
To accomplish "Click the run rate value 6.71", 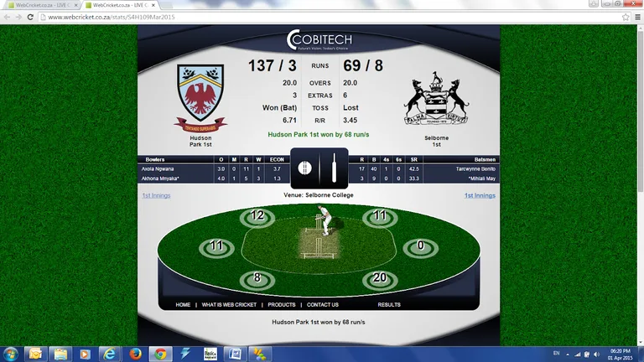I will pyautogui.click(x=289, y=121).
